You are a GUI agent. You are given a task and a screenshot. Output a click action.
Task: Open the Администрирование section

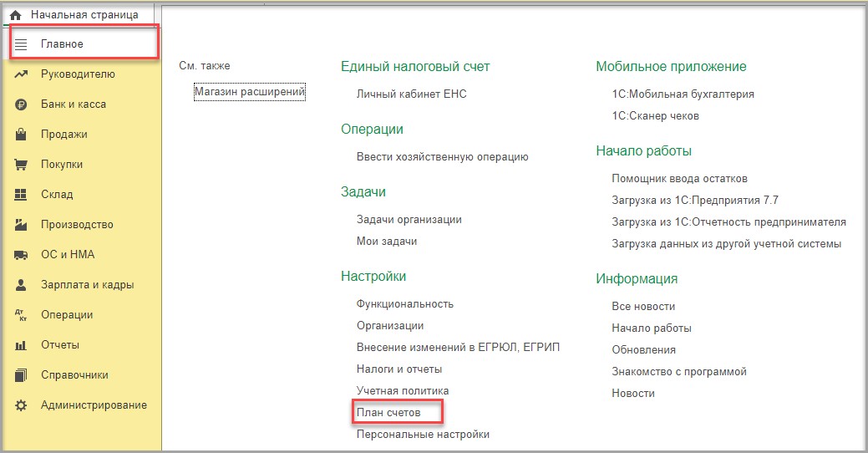point(94,405)
